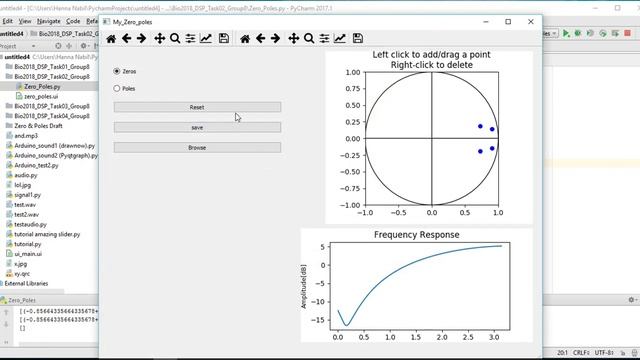Click the green Run button in PyCharm
This screenshot has width=640, height=360.
(566, 33)
